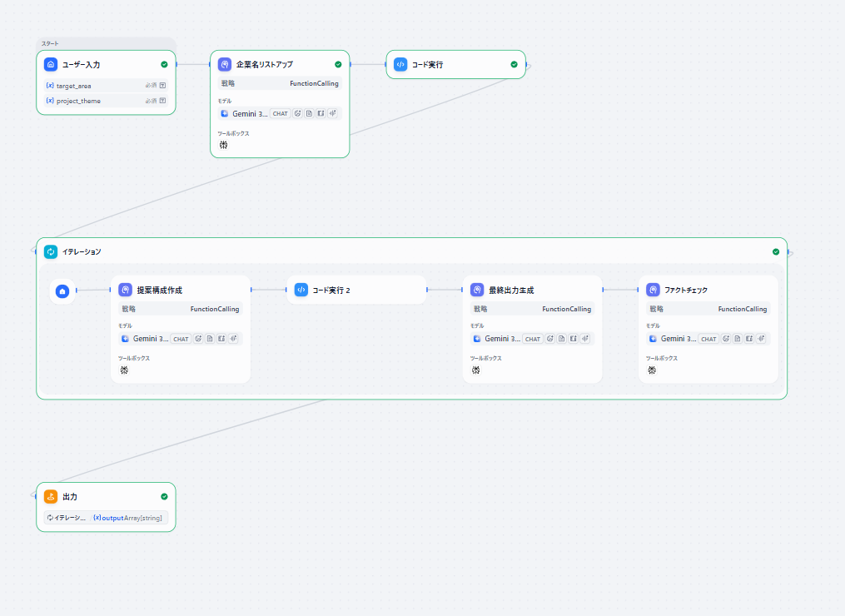This screenshot has width=845, height=616.
Task: Click the green check on 企業名リストアップ node
Action: click(x=339, y=65)
